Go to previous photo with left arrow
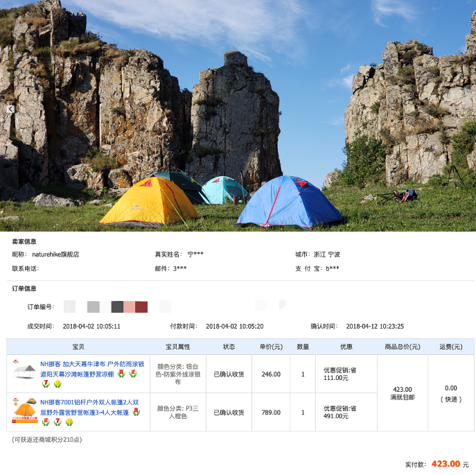Image resolution: width=476 pixels, height=475 pixels. click(10, 109)
